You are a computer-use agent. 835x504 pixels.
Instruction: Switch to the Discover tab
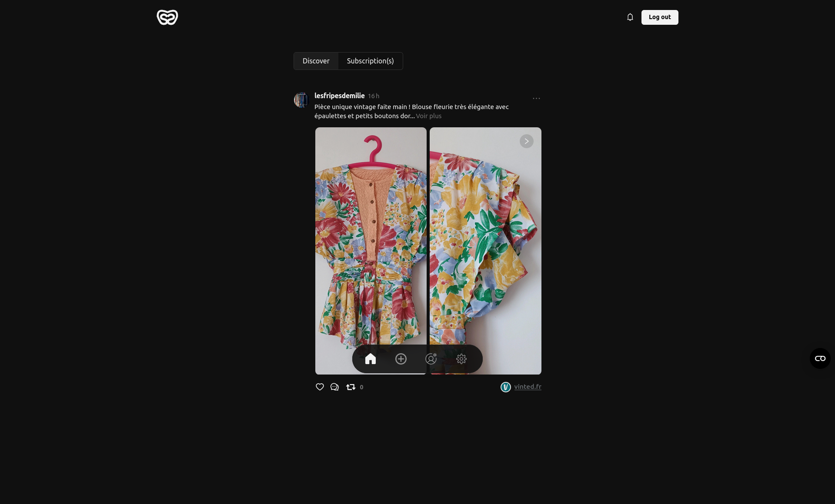pos(316,61)
